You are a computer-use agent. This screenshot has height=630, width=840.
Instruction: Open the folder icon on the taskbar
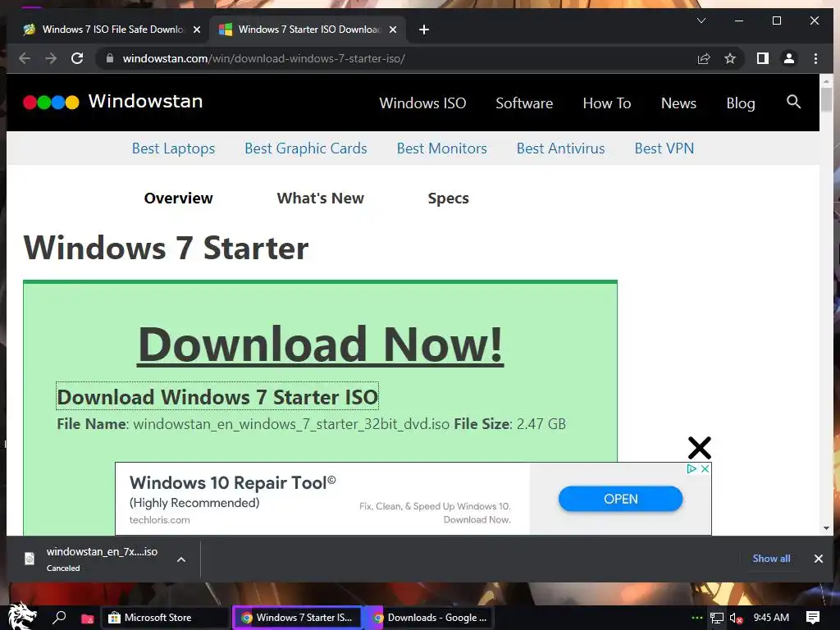click(x=87, y=619)
